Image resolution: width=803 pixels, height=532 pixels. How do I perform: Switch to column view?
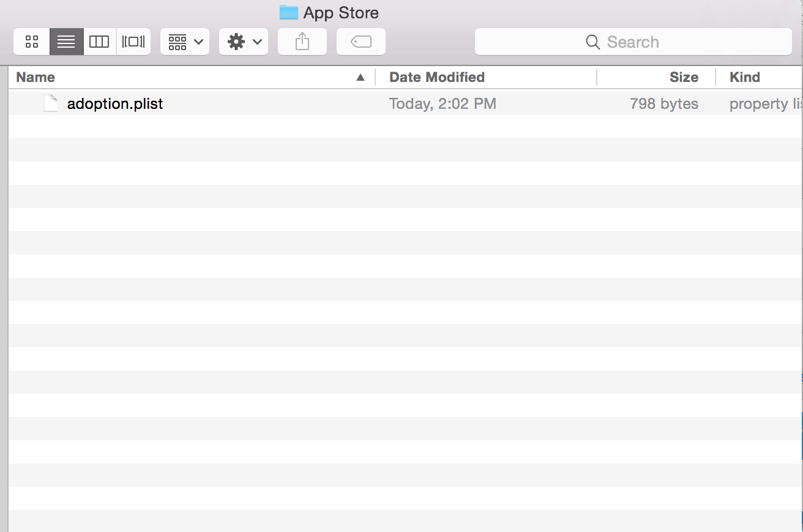99,42
